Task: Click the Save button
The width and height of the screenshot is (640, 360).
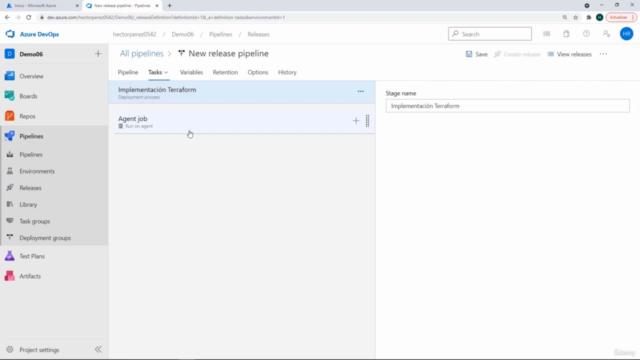Action: tap(477, 54)
